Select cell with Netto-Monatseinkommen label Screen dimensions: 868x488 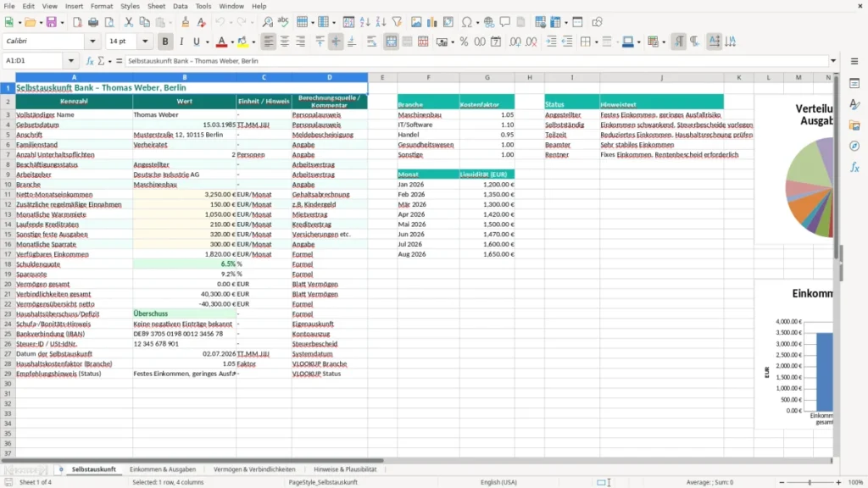click(75, 195)
